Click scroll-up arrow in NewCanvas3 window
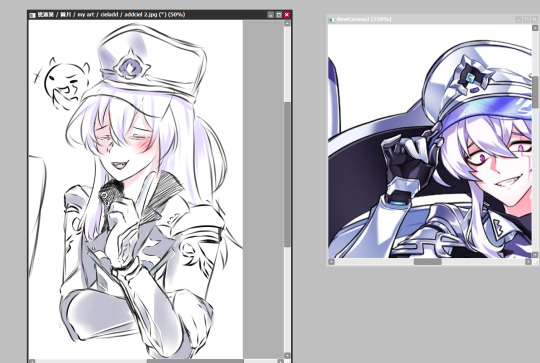 click(535, 28)
